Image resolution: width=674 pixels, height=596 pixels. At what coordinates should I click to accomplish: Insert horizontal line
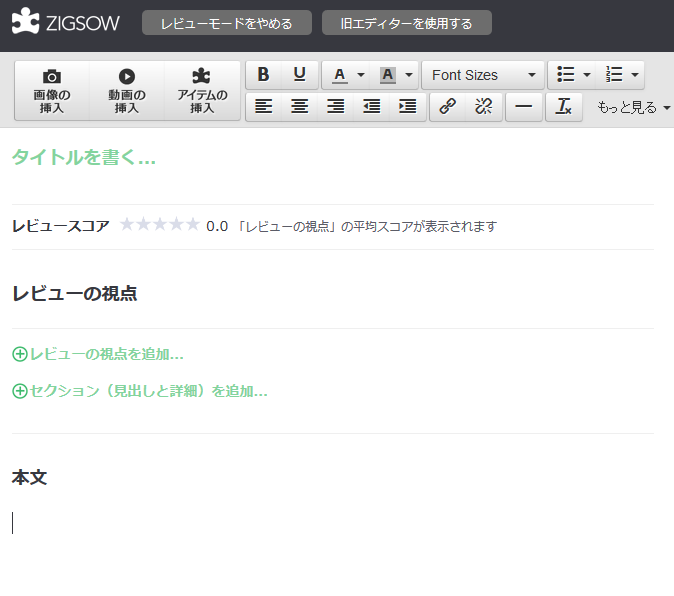524,106
